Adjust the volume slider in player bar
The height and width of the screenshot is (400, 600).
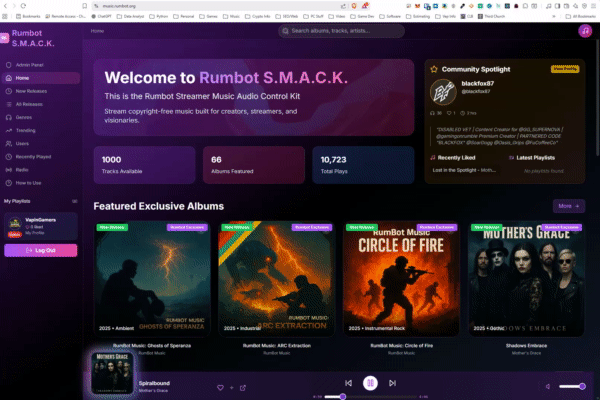click(572, 386)
